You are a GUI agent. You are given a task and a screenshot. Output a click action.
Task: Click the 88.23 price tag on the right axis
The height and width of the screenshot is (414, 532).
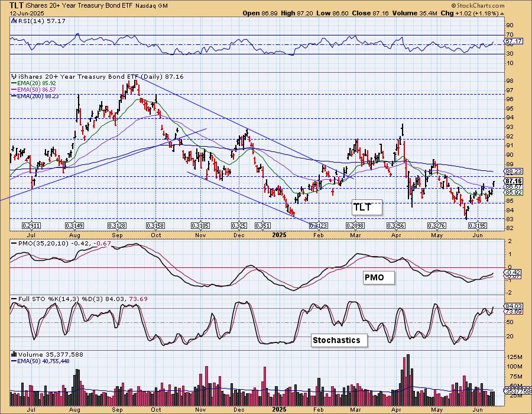point(513,172)
